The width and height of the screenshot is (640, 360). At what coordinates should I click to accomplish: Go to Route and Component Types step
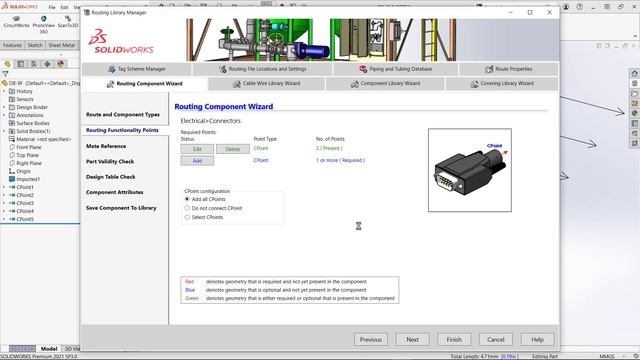coord(122,115)
